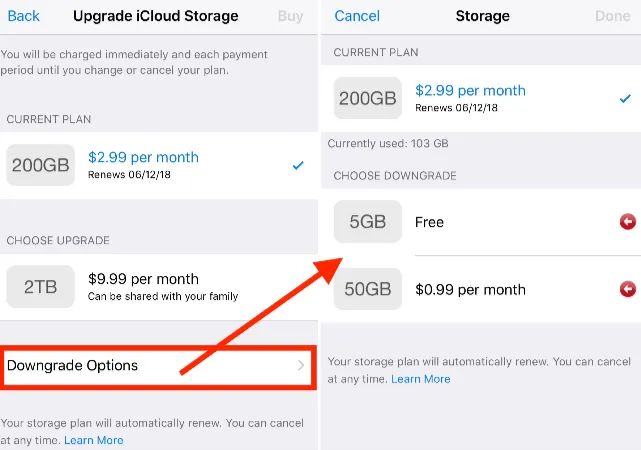Click 200GB badge on Upgrade iCloud screen
The width and height of the screenshot is (641, 450).
point(40,165)
